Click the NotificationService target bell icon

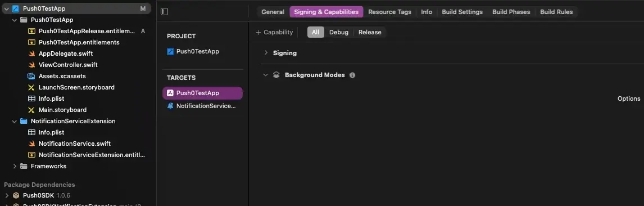click(170, 106)
